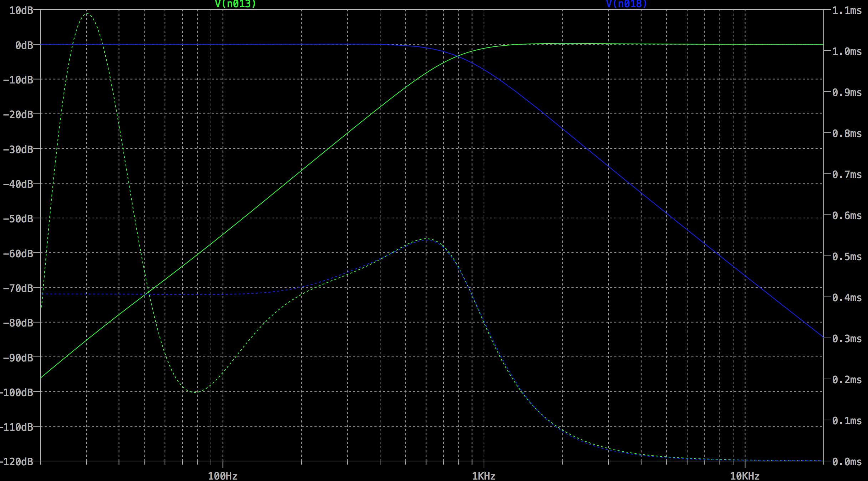Click the -10dB left axis label

[18, 80]
